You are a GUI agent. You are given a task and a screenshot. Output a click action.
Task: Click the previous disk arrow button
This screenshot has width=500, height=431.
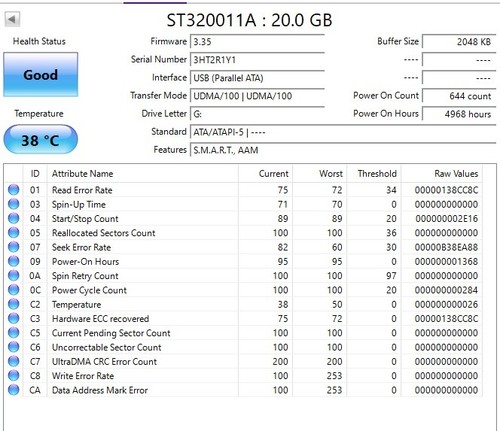12,19
